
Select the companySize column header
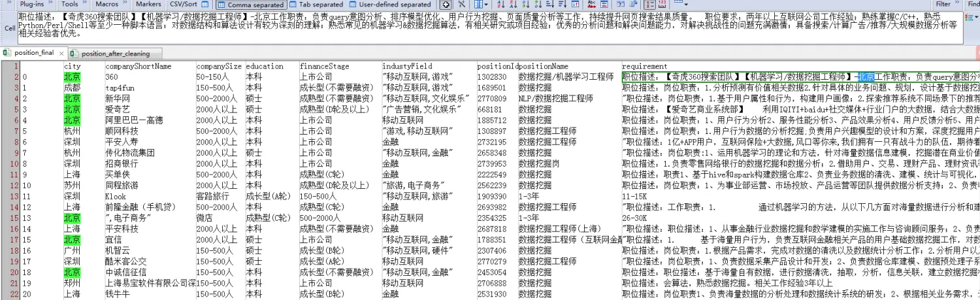[219, 67]
